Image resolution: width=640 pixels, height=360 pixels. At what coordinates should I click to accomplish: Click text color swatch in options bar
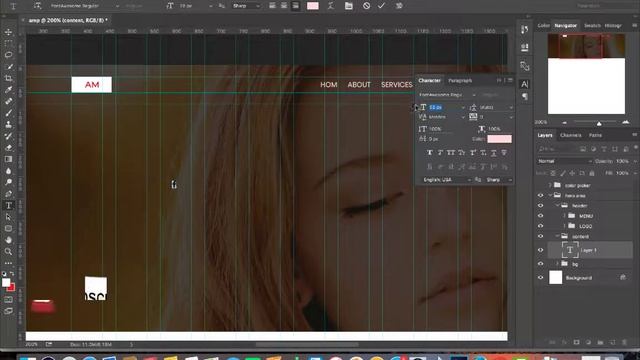[x=313, y=6]
